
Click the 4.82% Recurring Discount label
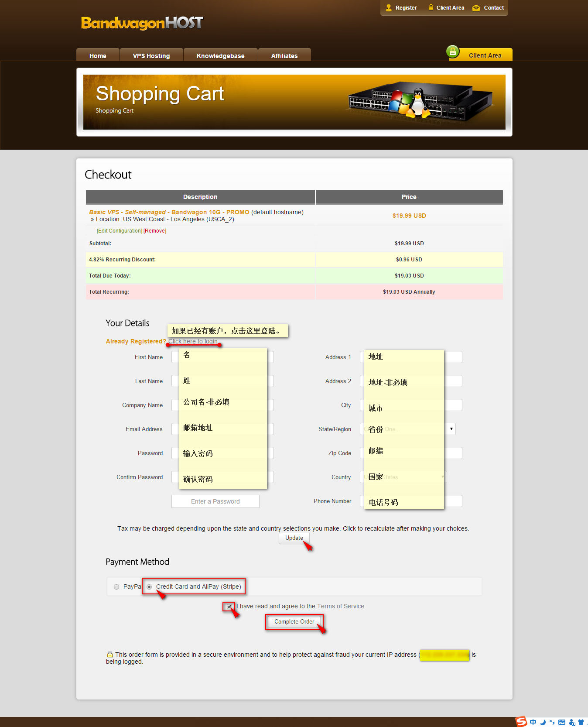click(122, 260)
